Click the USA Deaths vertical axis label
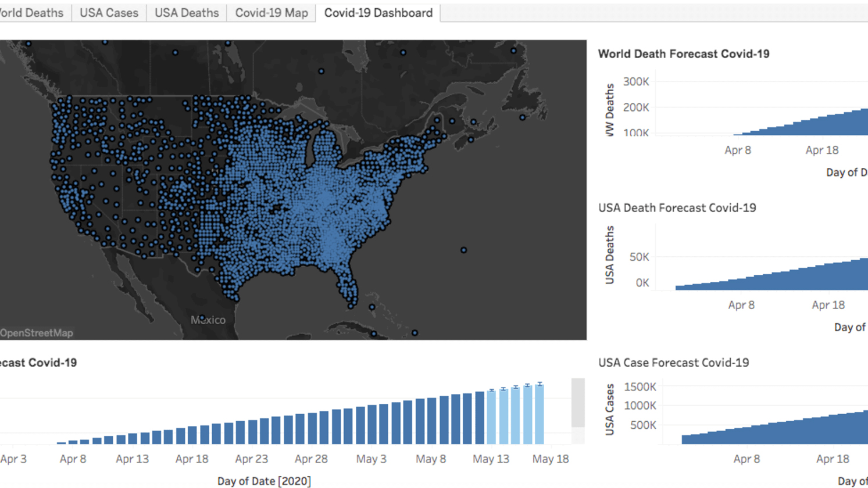The height and width of the screenshot is (488, 868). pyautogui.click(x=610, y=255)
